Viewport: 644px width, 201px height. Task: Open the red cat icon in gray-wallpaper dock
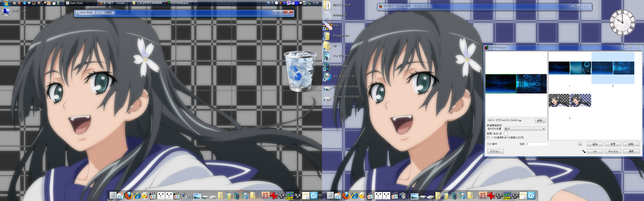pos(274,195)
